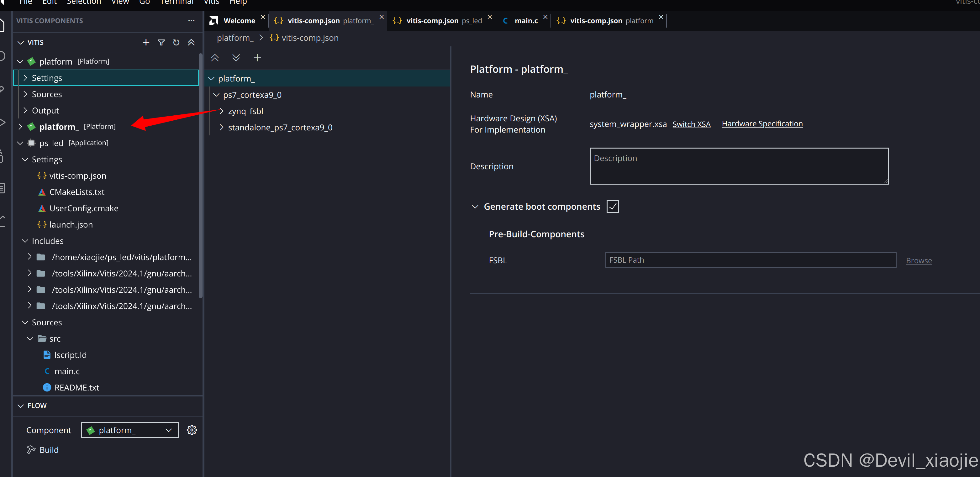Expand the platform_ [Platform] component
Screen dimensions: 980x477
point(21,127)
